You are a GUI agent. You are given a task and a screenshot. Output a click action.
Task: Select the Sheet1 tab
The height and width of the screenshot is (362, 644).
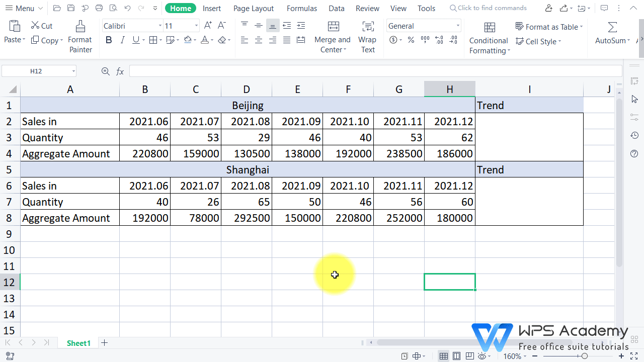tap(78, 343)
